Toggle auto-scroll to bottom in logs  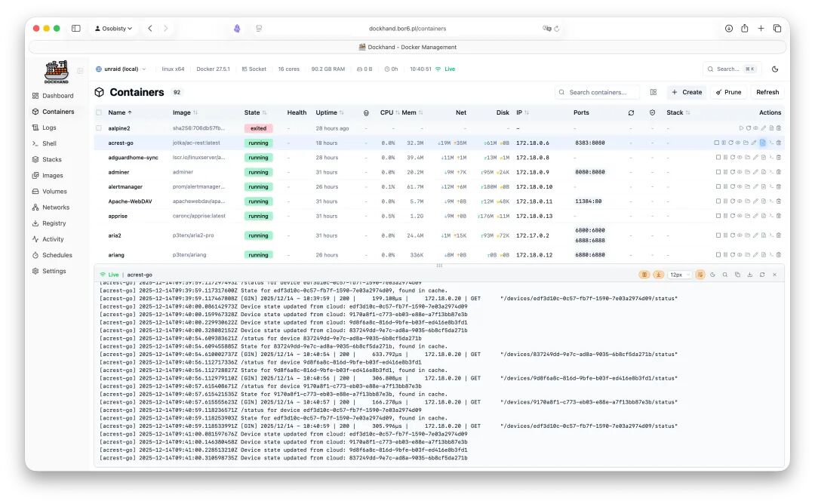pos(658,275)
